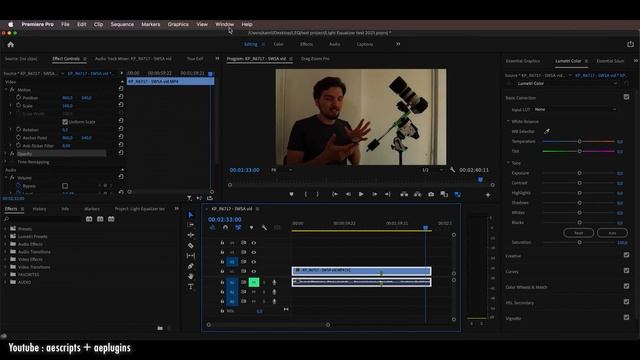Toggle Basic Correction checkbox

626,97
